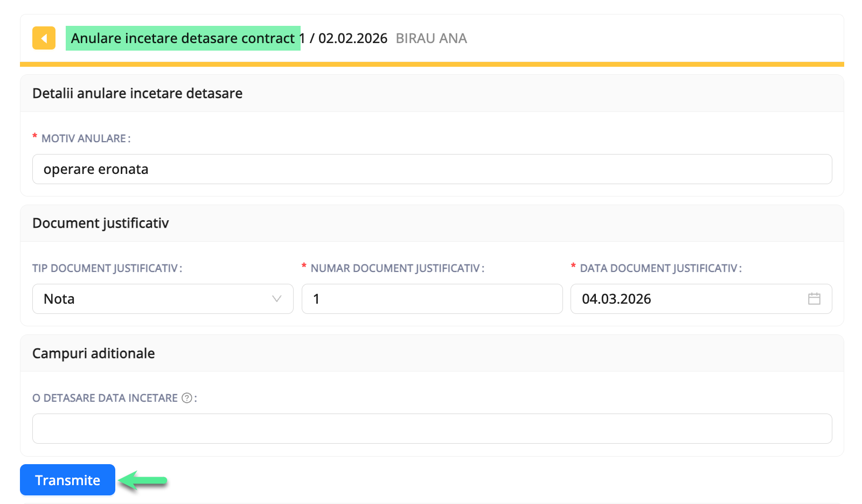This screenshot has height=504, width=862.
Task: Click the chevron in the Nota combo box
Action: tap(276, 298)
